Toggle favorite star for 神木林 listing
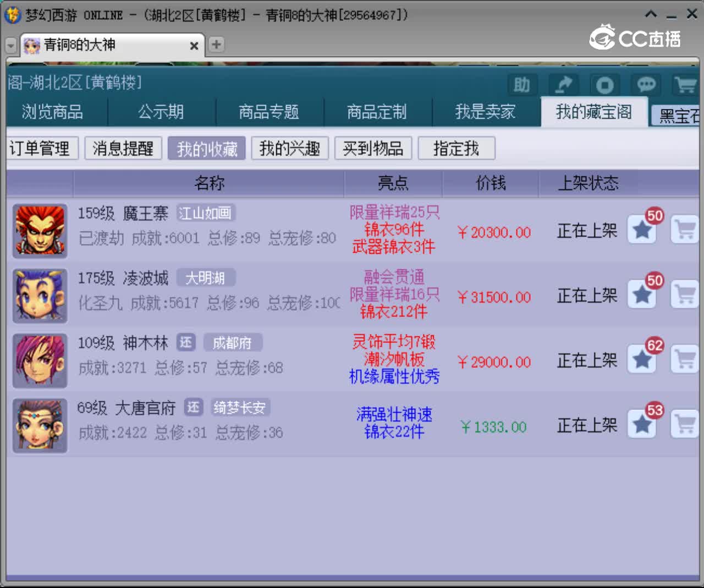Screen dimensions: 704x588 [642, 359]
